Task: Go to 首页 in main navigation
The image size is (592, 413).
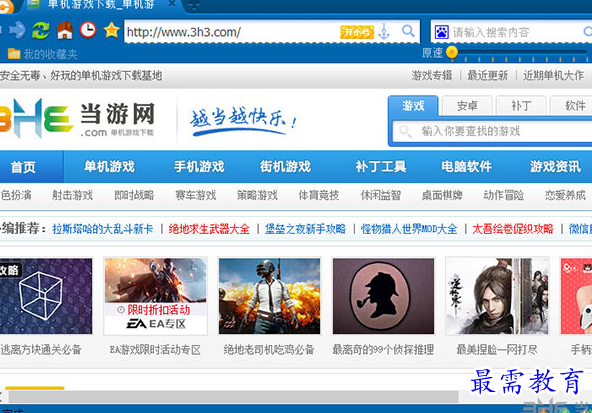Action: [x=23, y=167]
